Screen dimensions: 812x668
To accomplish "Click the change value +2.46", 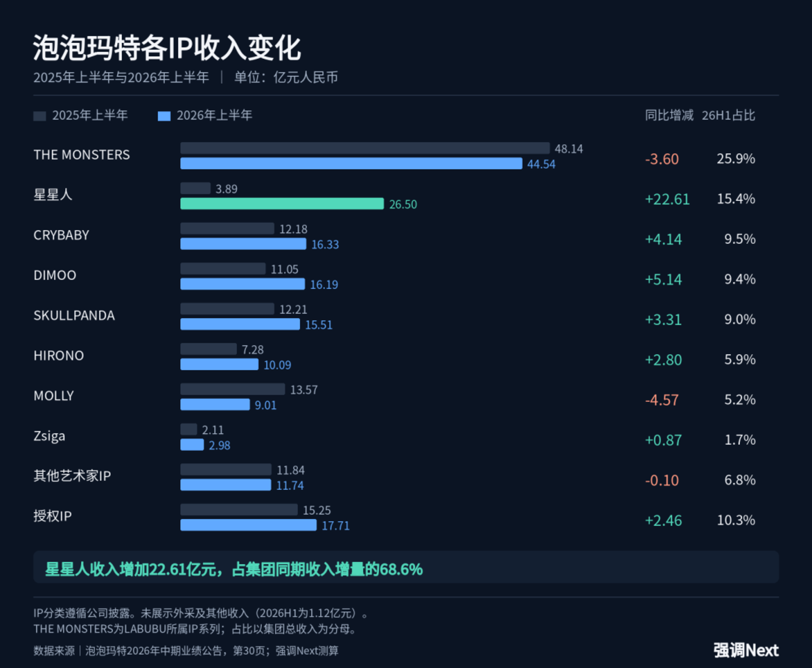I will [x=664, y=521].
